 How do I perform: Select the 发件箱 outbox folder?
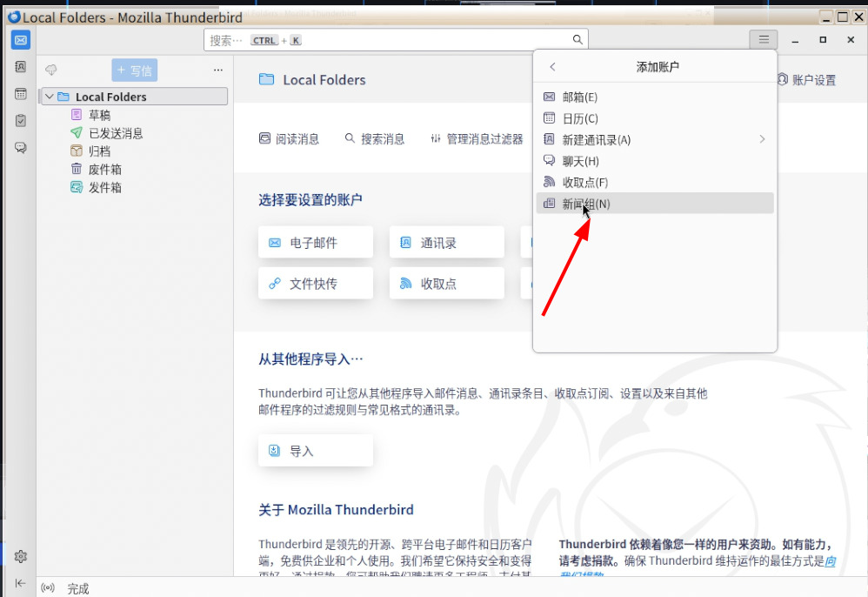[97, 188]
